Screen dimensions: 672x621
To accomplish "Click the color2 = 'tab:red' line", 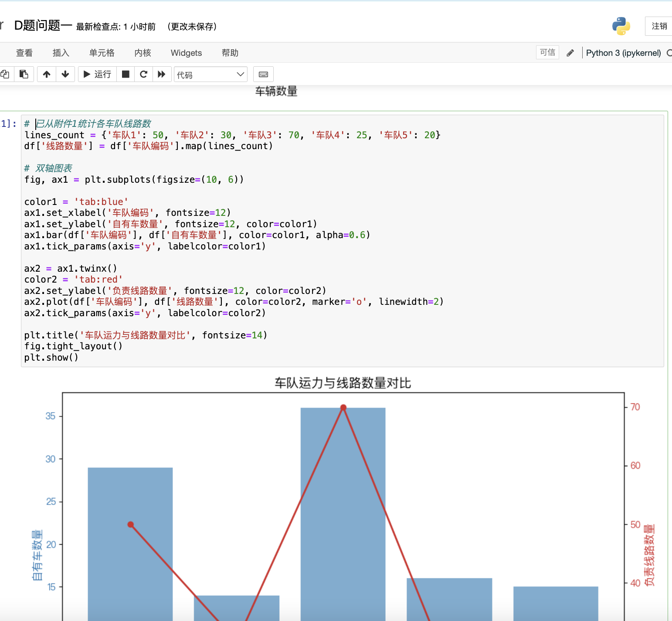I will [x=73, y=280].
